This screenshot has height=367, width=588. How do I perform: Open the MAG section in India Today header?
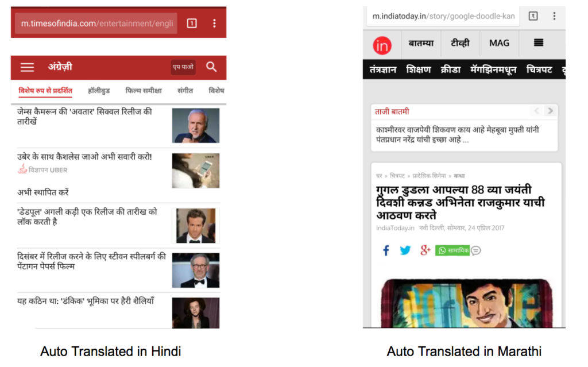pos(499,43)
